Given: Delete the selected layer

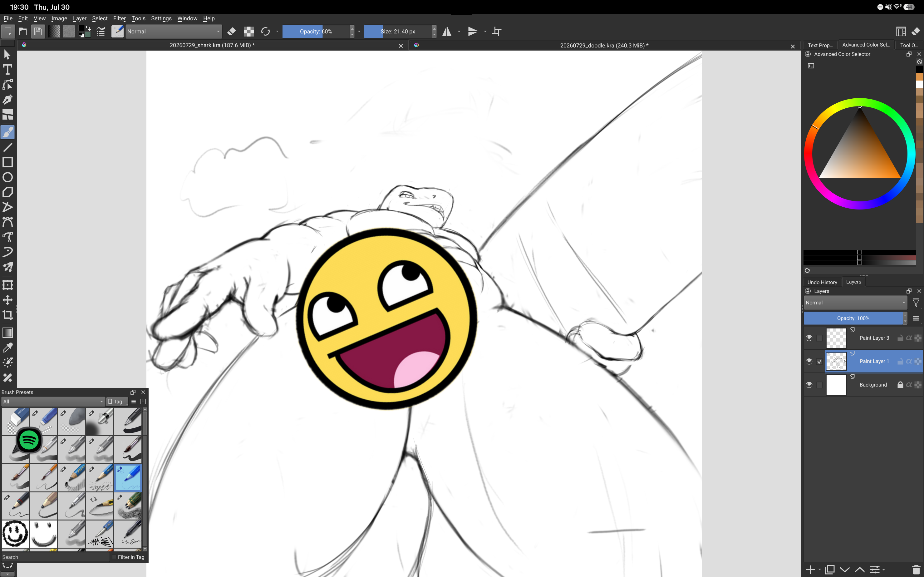Looking at the screenshot, I should pyautogui.click(x=916, y=570).
